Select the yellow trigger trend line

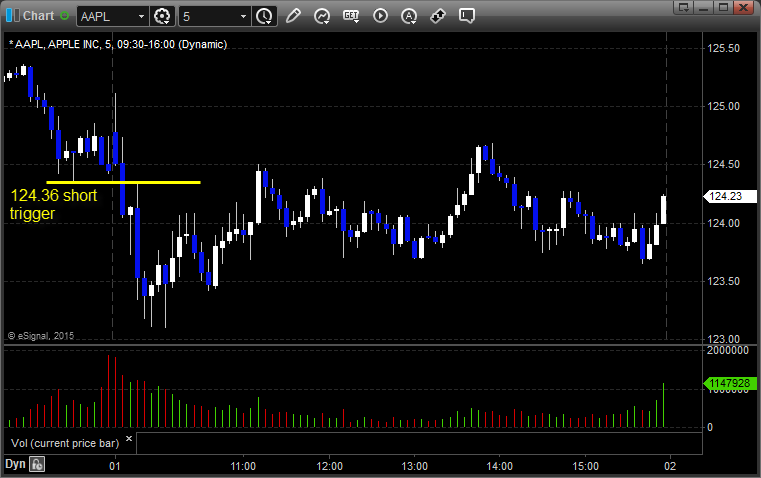(123, 182)
